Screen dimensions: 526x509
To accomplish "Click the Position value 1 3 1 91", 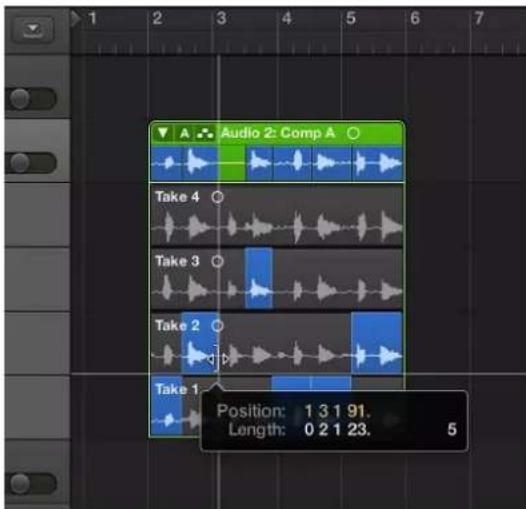I will point(337,411).
